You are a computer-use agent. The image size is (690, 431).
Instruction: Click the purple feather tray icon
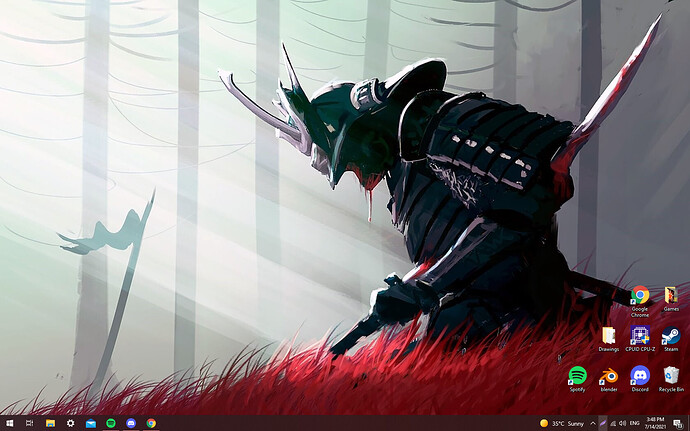(603, 424)
